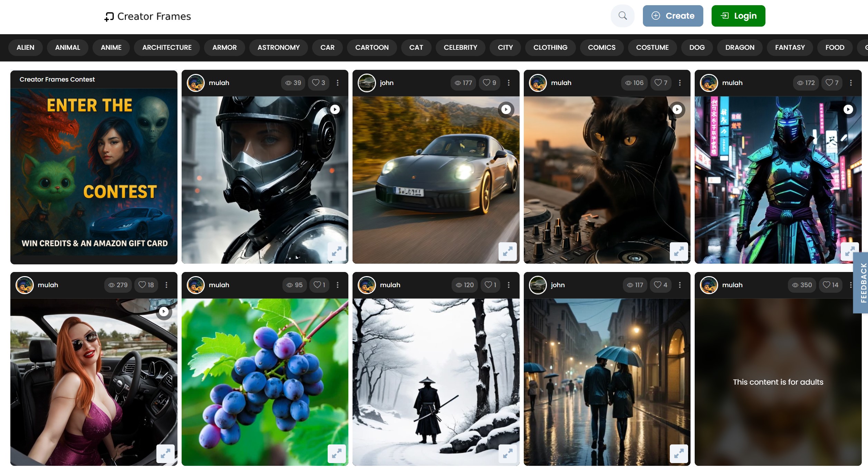The height and width of the screenshot is (470, 868).
Task: Expand the snowy samurai image to fullscreen
Action: (x=508, y=454)
